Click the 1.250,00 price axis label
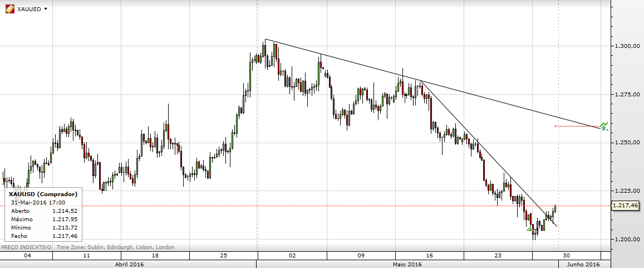 click(x=627, y=143)
